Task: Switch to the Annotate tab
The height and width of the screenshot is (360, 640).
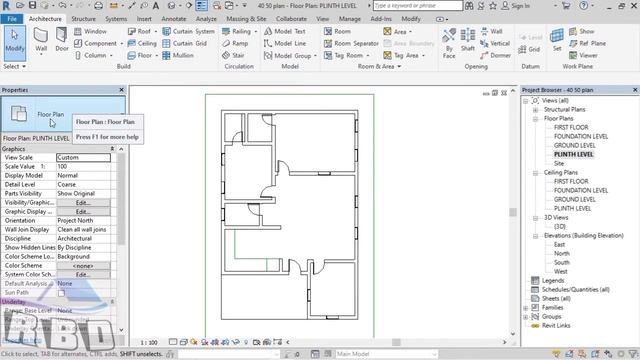Action: (x=173, y=19)
